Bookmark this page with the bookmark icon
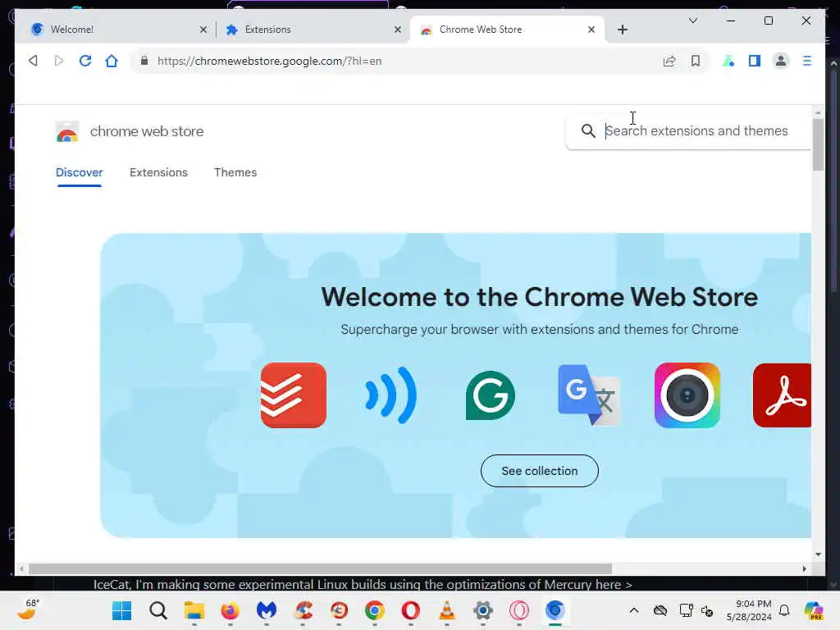 [x=696, y=61]
